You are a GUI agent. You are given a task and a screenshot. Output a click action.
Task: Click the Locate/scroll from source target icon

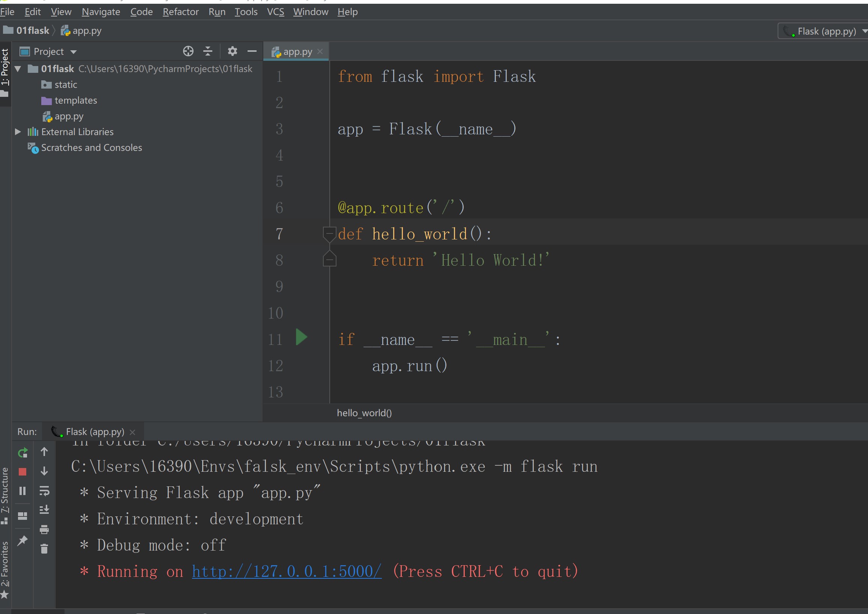(188, 51)
